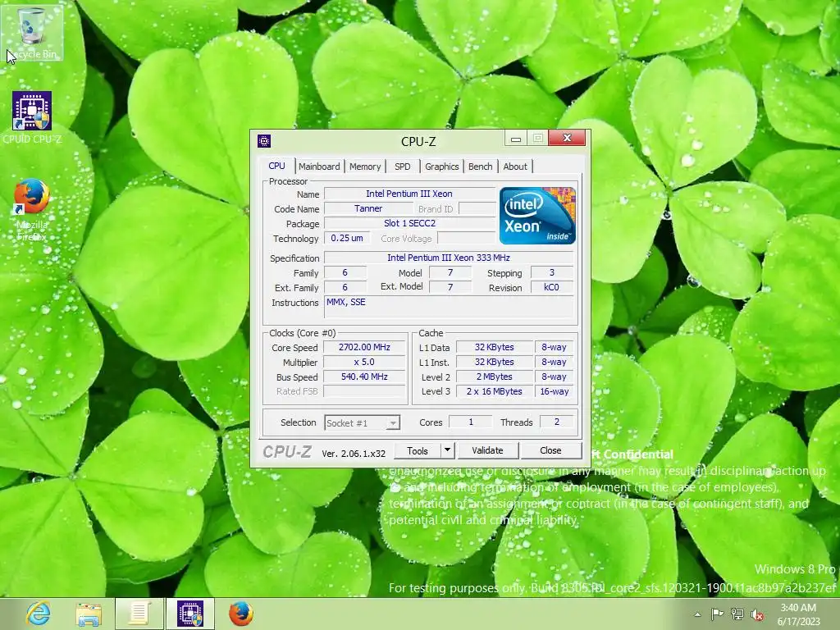Open the SPD tab
The width and height of the screenshot is (840, 630).
pos(402,167)
